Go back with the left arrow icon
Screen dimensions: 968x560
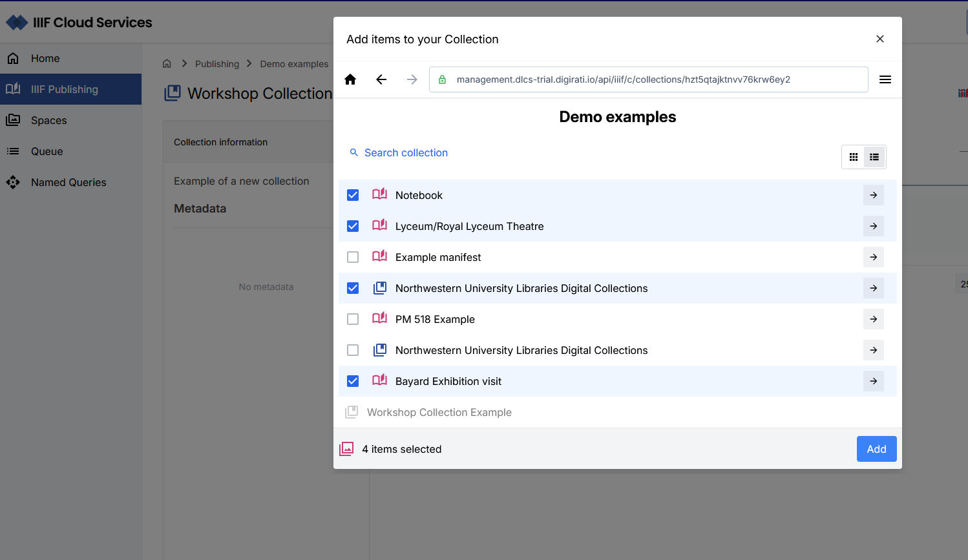[381, 79]
